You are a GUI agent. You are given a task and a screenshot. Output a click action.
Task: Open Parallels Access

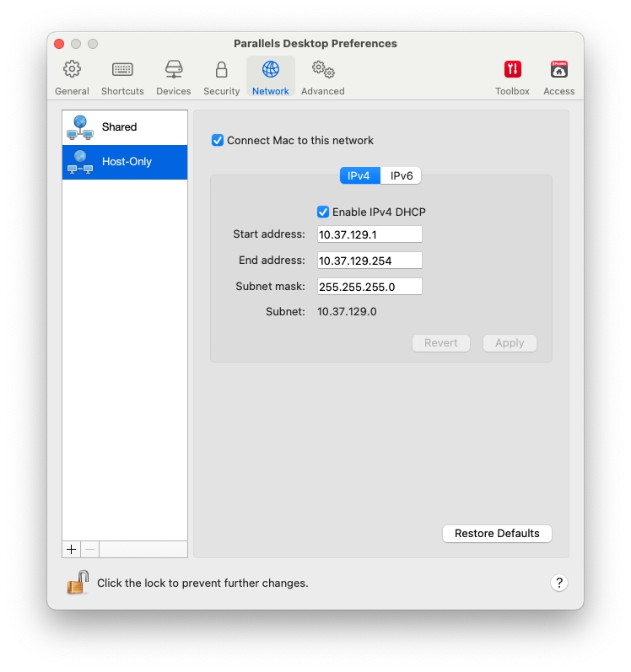558,77
